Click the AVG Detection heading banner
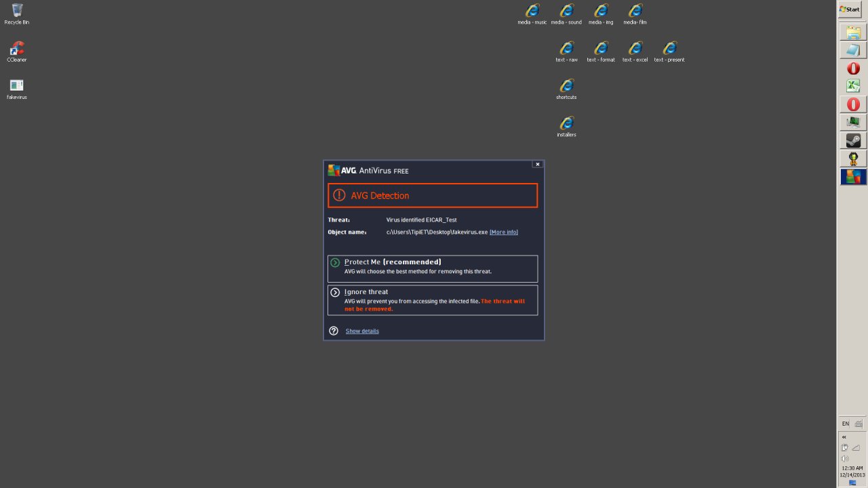The width and height of the screenshot is (868, 488). (x=433, y=195)
